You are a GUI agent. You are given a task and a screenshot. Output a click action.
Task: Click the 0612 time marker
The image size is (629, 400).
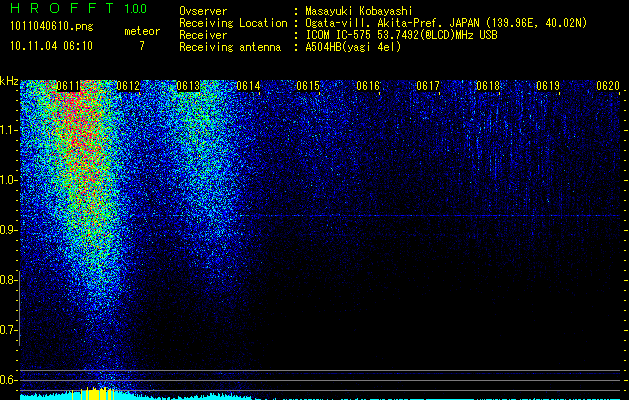pyautogui.click(x=128, y=86)
